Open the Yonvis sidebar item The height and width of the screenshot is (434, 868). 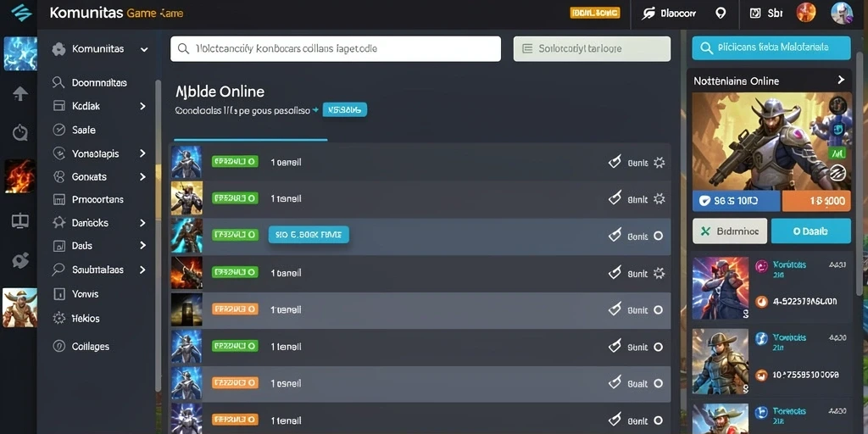point(75,294)
